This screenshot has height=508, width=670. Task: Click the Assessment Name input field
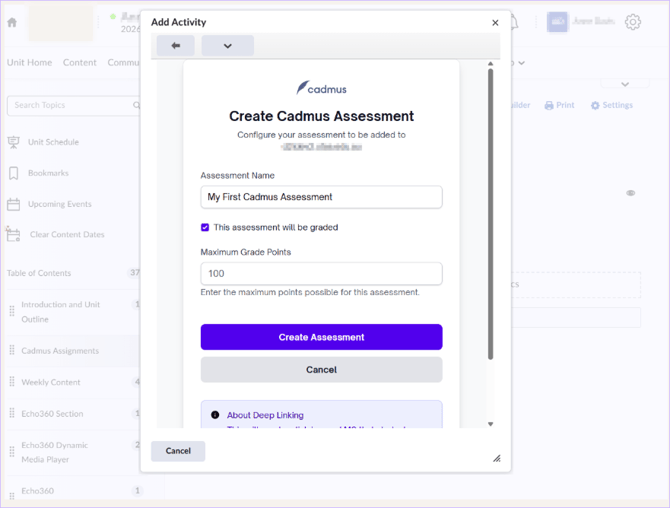tap(321, 197)
